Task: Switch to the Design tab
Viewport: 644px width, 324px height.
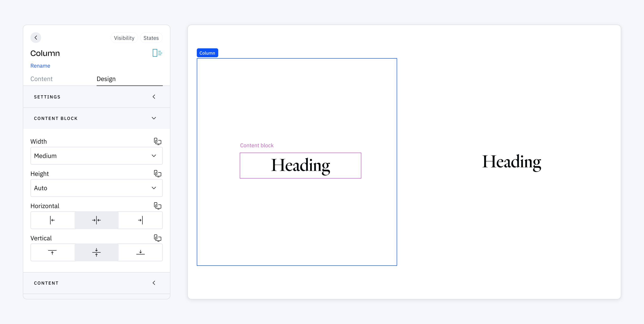Action: click(106, 79)
